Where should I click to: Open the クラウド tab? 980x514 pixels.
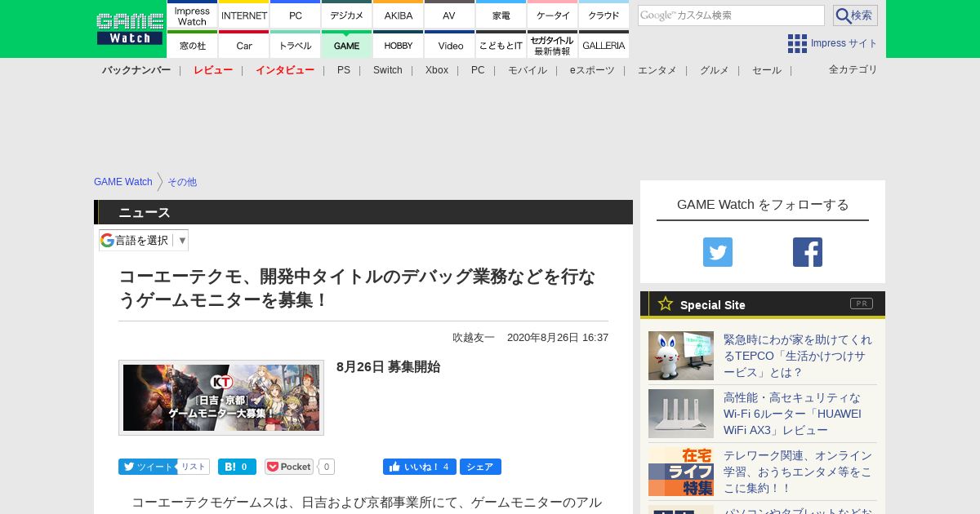[604, 15]
